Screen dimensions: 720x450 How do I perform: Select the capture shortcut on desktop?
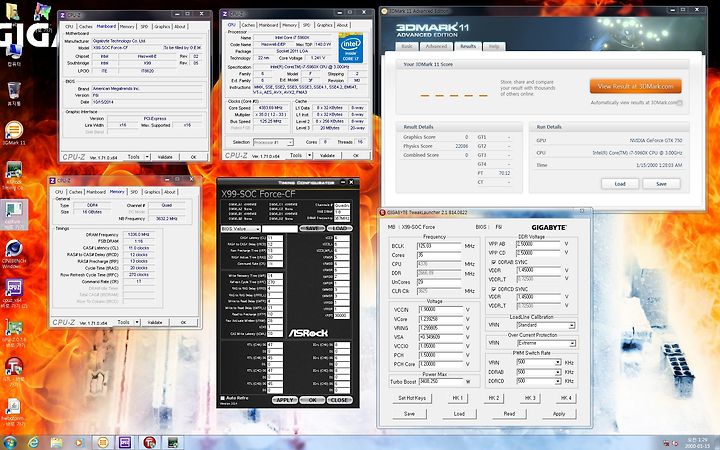[14, 214]
